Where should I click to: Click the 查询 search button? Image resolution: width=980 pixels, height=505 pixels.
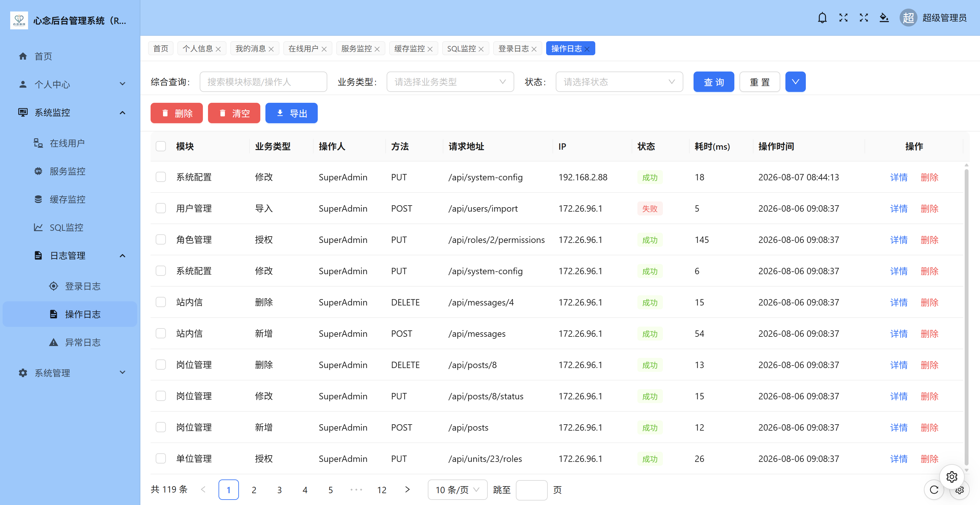pyautogui.click(x=714, y=82)
